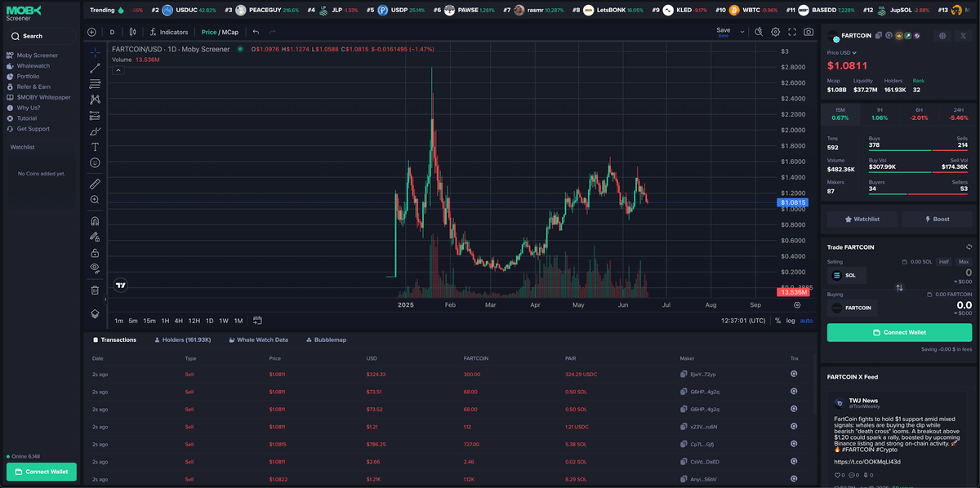Toggle auto scale on chart
Viewport: 980px width, 488px height.
pyautogui.click(x=806, y=321)
